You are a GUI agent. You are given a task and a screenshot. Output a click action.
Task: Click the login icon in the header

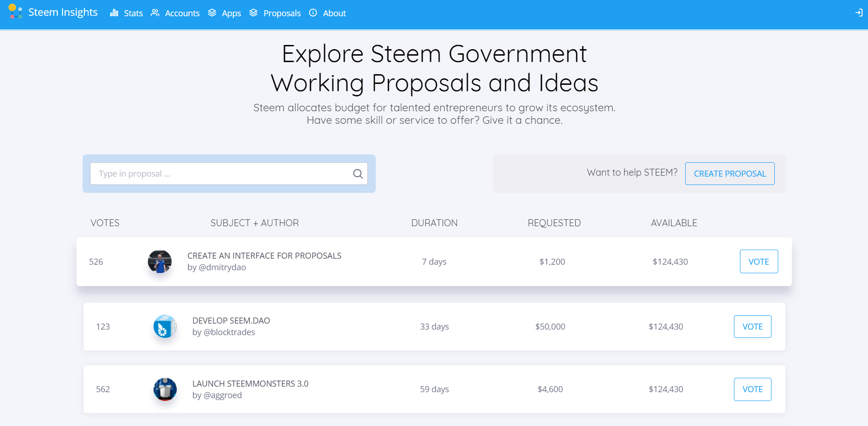coord(859,13)
